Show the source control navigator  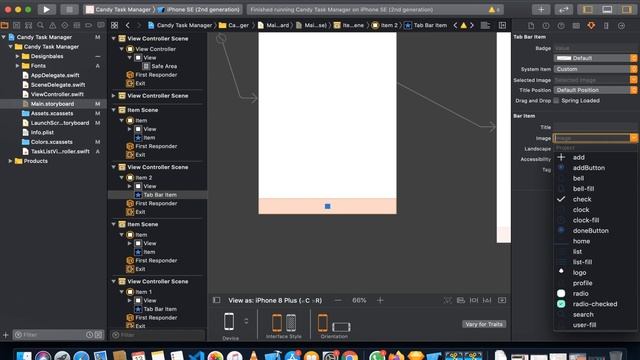click(x=16, y=25)
